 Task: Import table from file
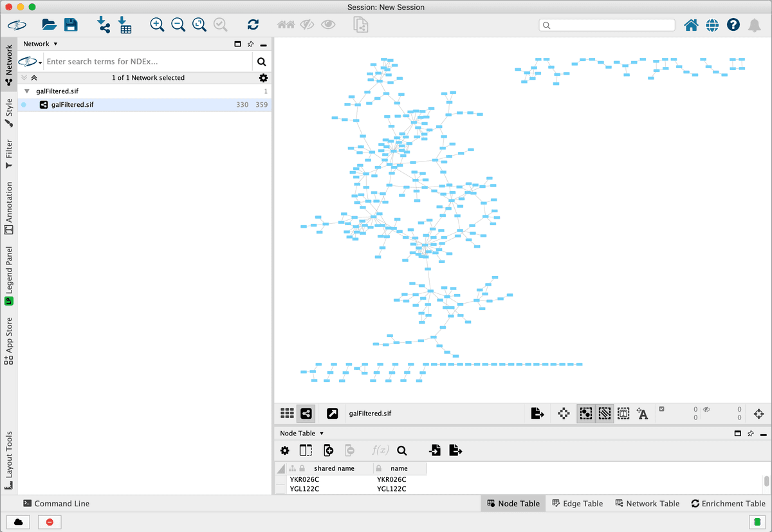pos(125,25)
